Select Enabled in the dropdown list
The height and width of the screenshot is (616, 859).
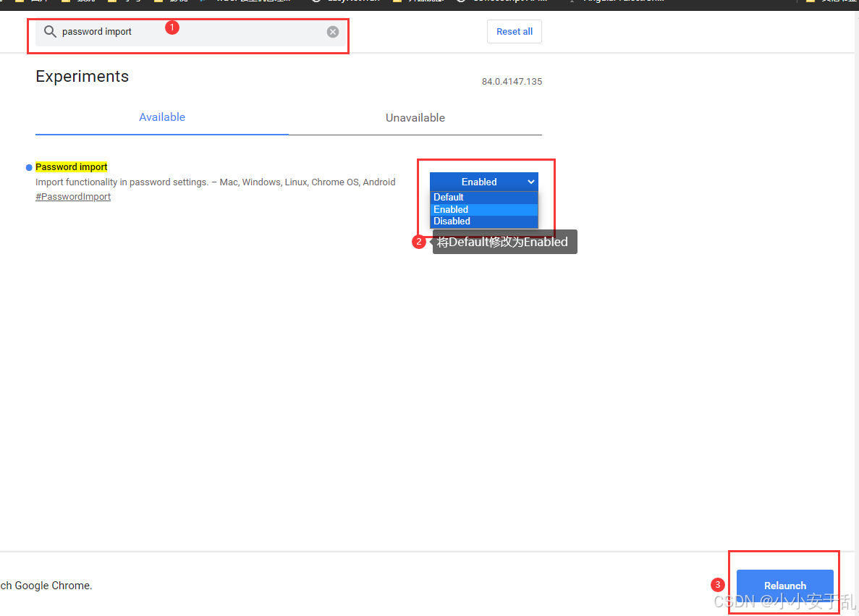click(483, 209)
